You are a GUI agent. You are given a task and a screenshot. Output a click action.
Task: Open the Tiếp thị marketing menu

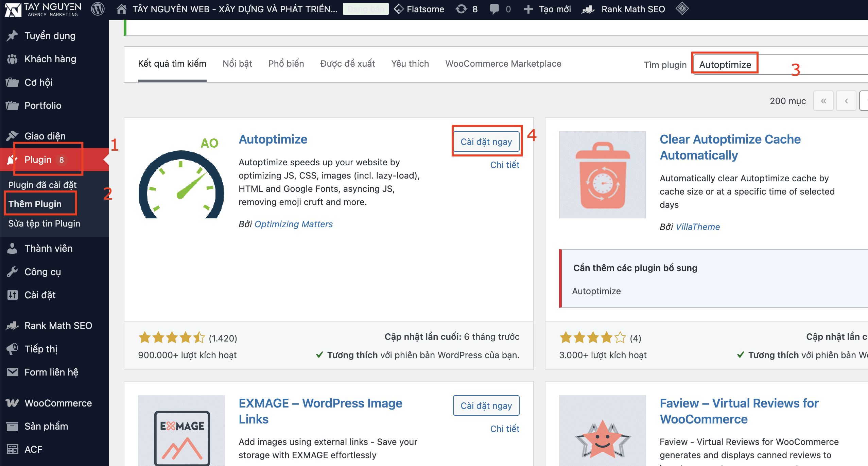coord(41,349)
